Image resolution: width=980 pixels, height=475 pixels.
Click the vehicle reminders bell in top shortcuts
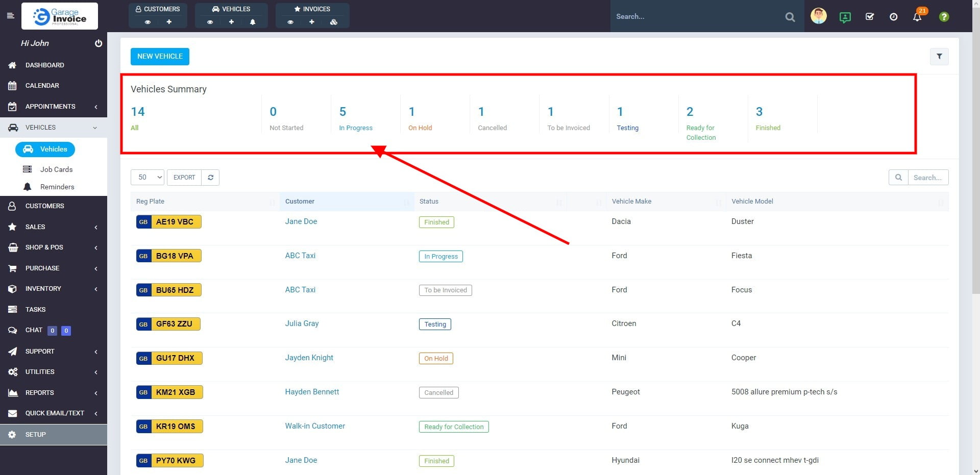click(253, 22)
